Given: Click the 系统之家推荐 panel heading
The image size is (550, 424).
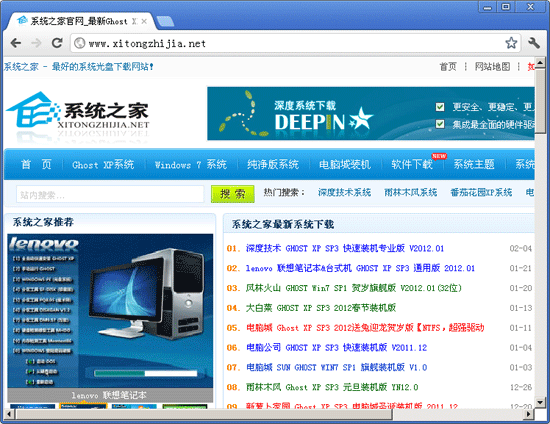Looking at the screenshot, I should click(x=43, y=222).
